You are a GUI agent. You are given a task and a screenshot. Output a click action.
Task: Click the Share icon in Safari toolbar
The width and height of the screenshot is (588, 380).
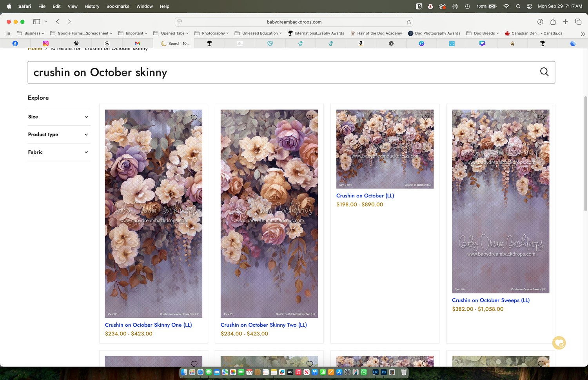coord(553,22)
